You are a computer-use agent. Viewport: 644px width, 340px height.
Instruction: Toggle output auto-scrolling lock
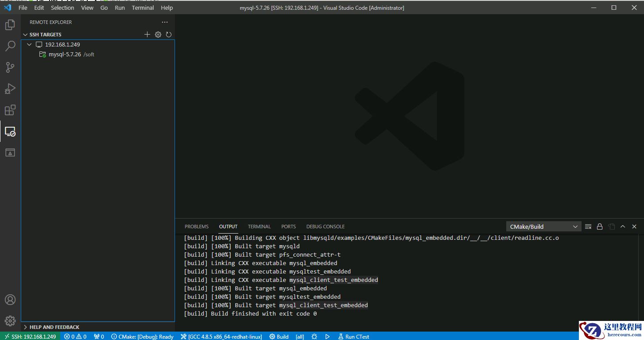(600, 226)
